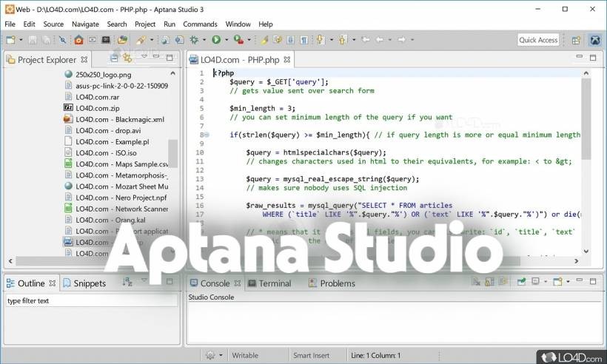
Task: Toggle word wrap icon in Console toolbar
Action: point(503,282)
